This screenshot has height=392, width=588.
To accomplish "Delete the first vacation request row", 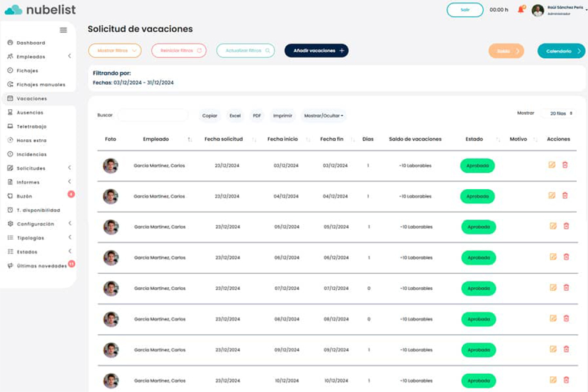I will [x=565, y=165].
